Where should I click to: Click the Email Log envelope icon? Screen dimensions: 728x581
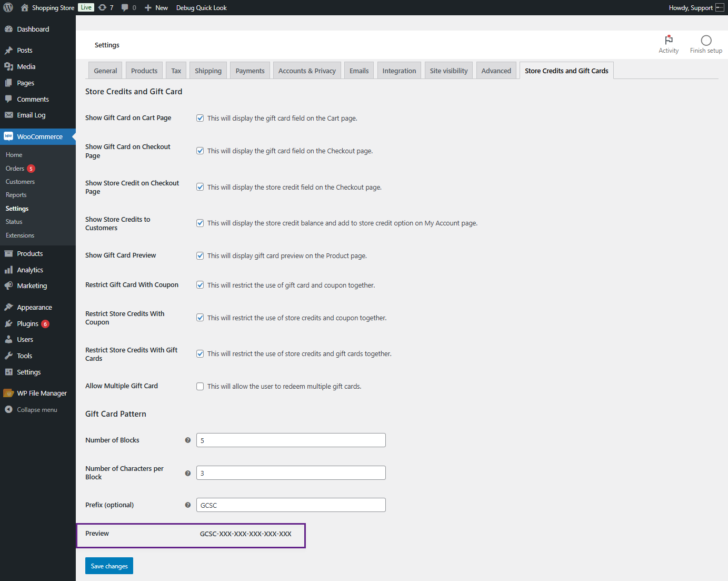(8, 115)
